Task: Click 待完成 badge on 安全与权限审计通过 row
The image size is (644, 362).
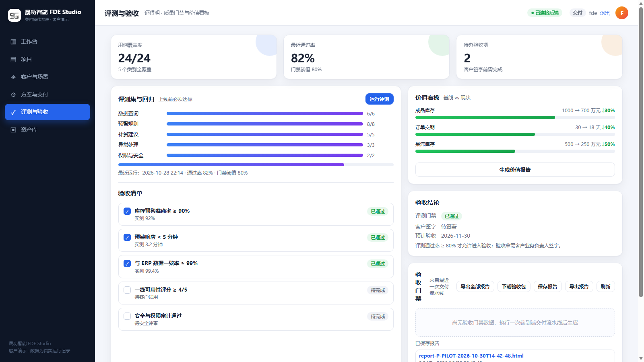Action: click(378, 317)
